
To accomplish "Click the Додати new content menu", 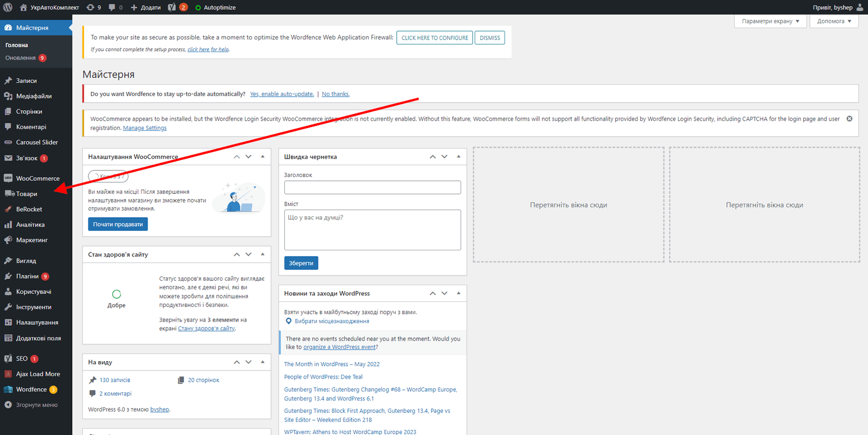I will (x=146, y=7).
